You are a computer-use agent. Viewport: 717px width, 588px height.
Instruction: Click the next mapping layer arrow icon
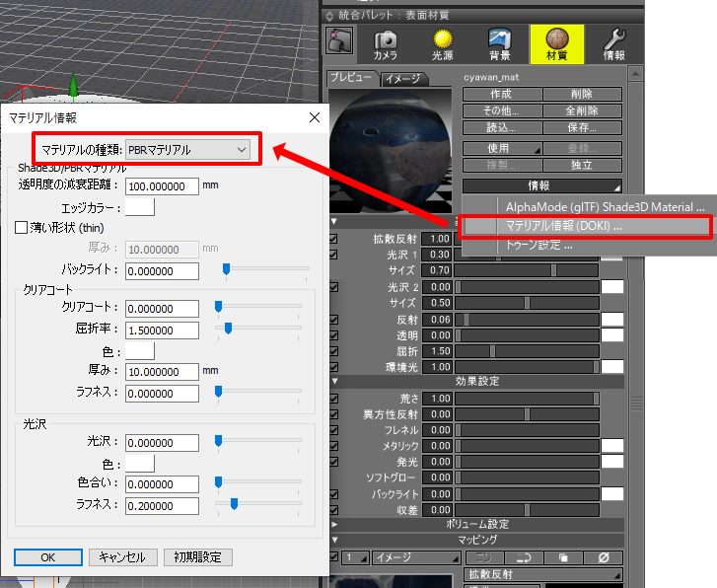point(524,557)
